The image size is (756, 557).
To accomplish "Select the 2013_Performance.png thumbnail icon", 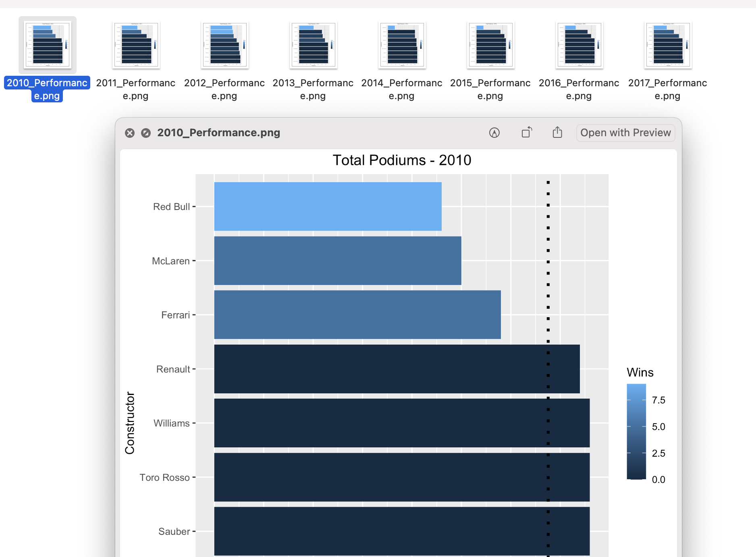I will [x=314, y=45].
